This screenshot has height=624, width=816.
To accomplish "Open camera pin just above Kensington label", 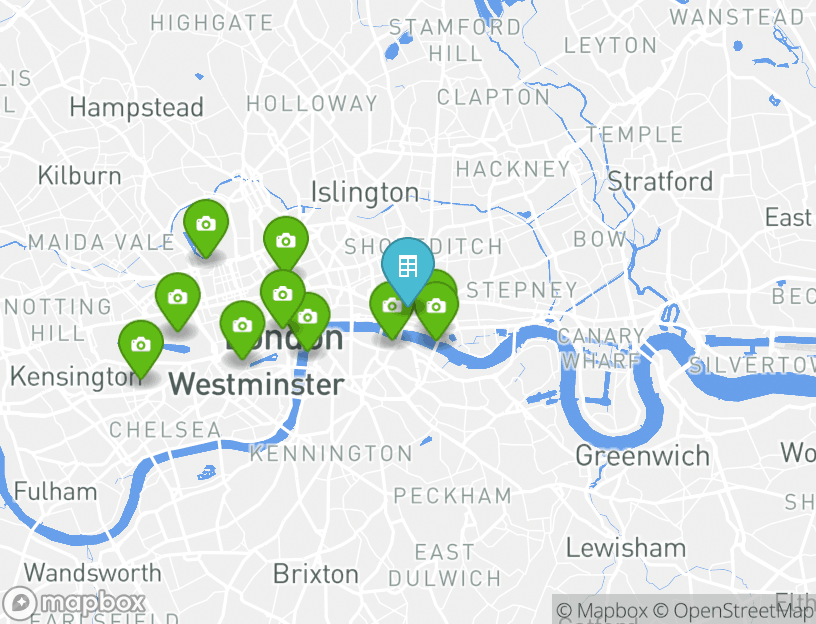I will click(141, 345).
